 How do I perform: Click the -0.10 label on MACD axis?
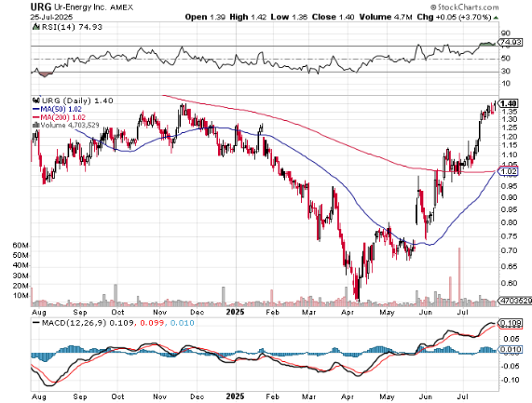(510, 380)
